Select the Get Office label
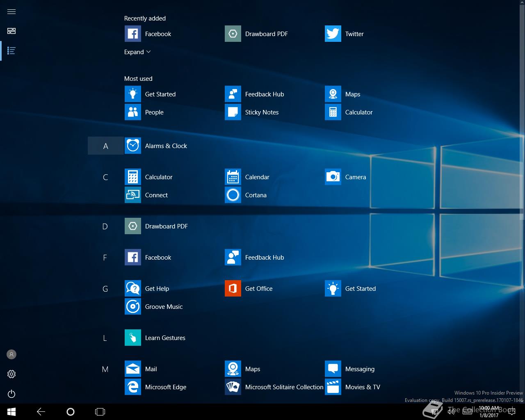 258,289
